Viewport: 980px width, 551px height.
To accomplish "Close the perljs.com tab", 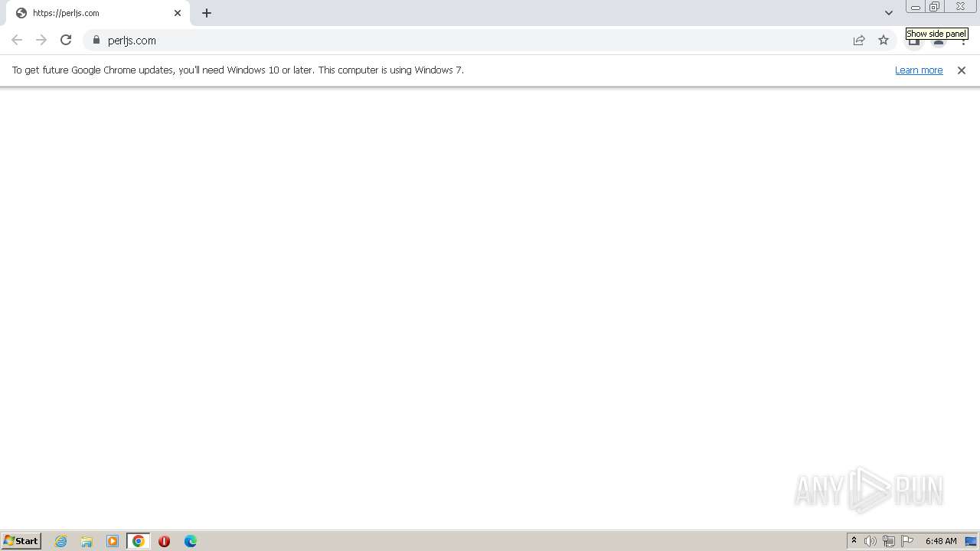I will point(178,13).
